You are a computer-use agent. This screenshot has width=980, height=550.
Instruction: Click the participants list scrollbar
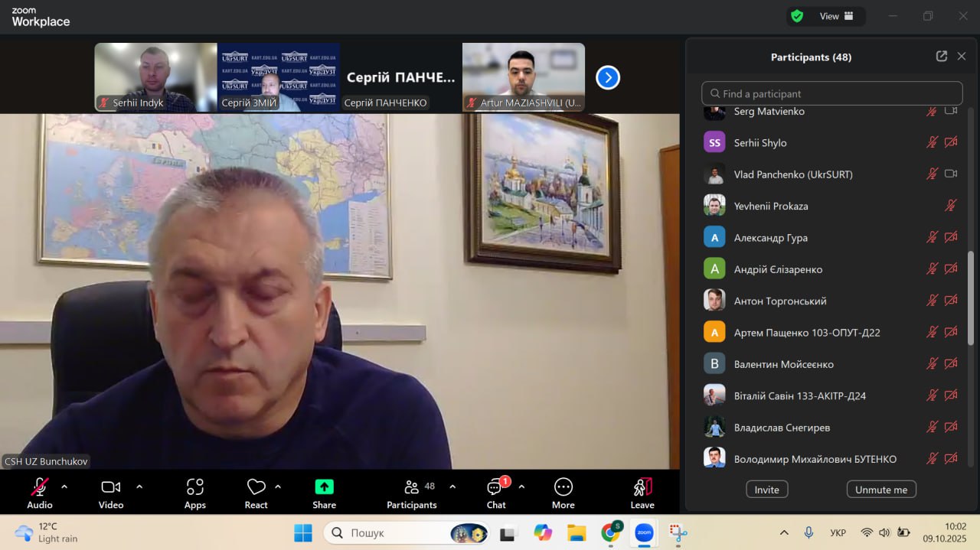point(972,298)
